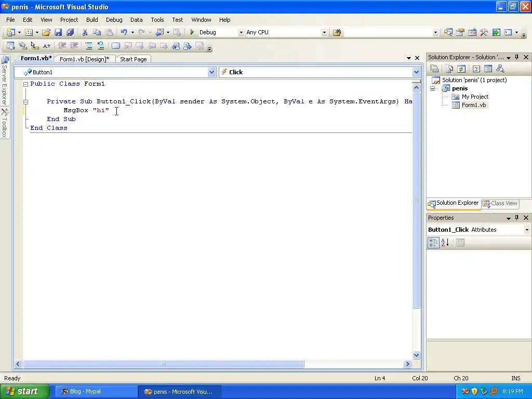Click the Paste toolbar icon
This screenshot has width=532, height=399.
click(109, 32)
